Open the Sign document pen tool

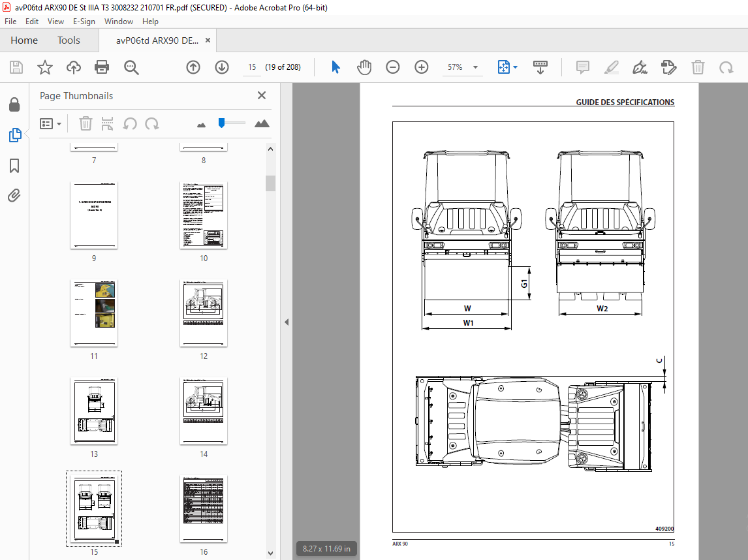pyautogui.click(x=640, y=67)
